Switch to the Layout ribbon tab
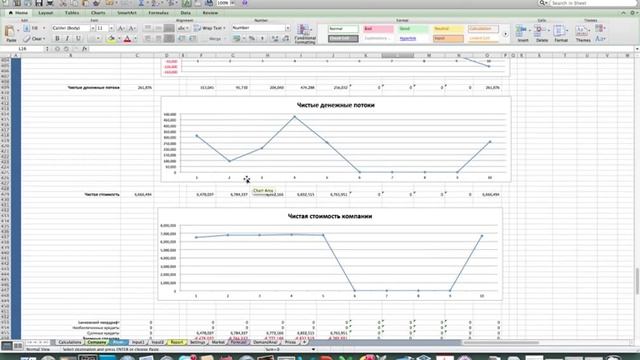640x360 pixels. 45,13
